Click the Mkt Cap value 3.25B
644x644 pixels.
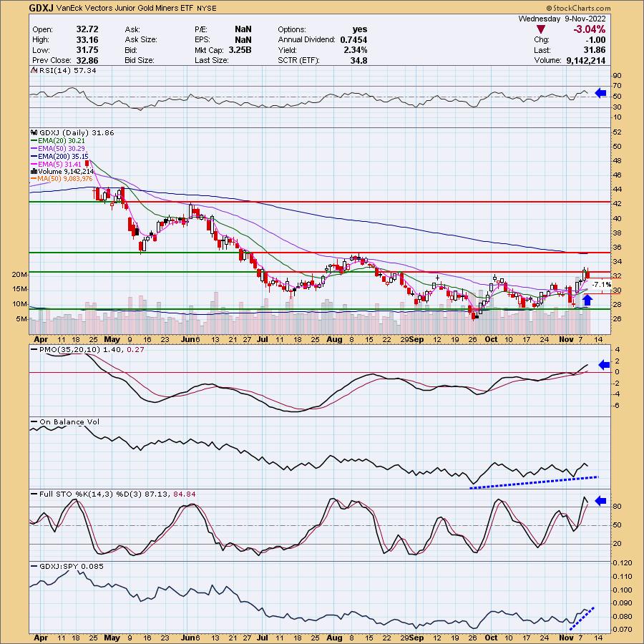tap(240, 49)
